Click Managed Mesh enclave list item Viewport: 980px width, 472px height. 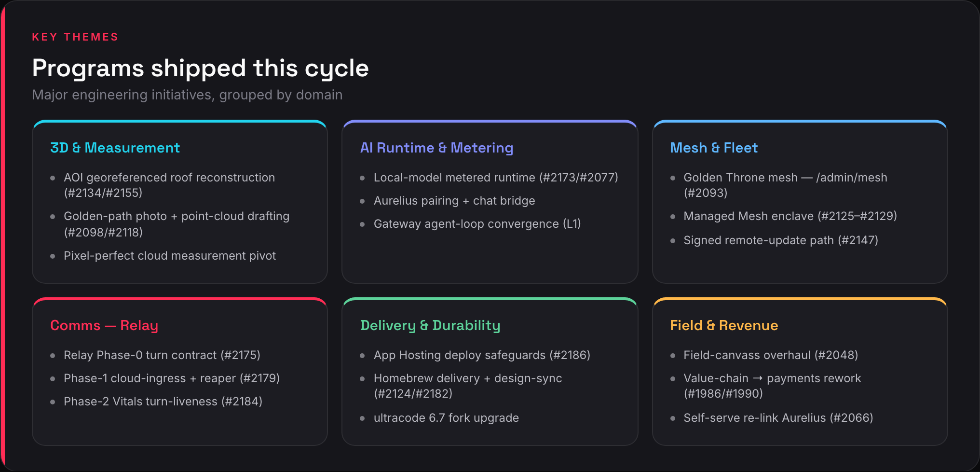790,216
